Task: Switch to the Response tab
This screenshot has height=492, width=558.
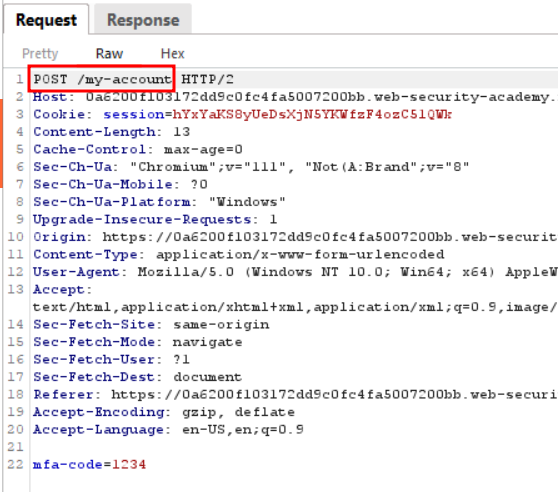Action: click(x=143, y=20)
